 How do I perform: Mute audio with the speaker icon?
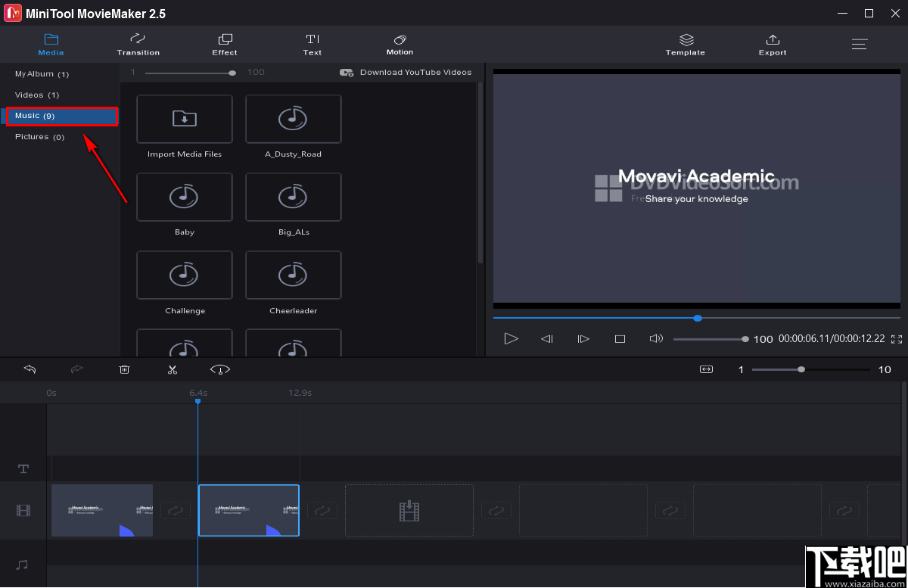656,338
